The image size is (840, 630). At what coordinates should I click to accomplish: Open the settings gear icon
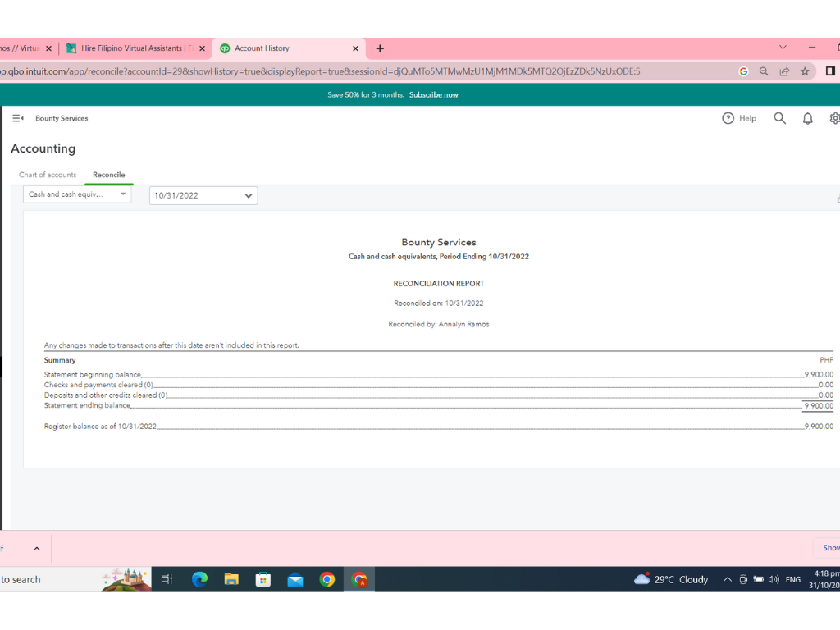pos(834,118)
